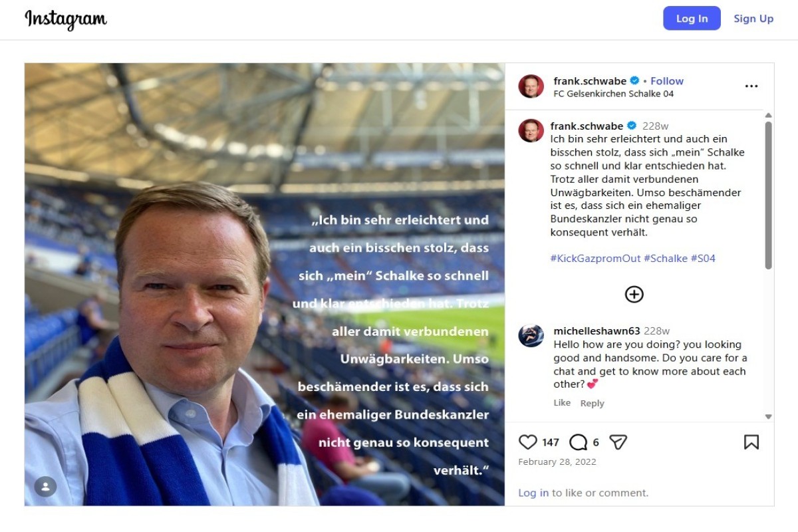Open FC Gelsenkirchen Schalke 04 location

pyautogui.click(x=614, y=94)
